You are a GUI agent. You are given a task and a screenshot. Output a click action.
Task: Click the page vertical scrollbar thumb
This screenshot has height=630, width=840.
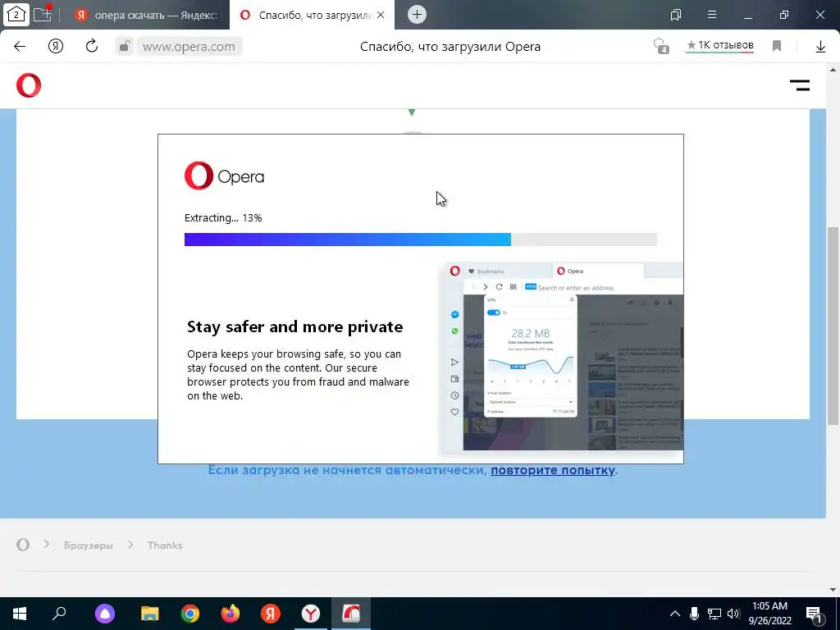(833, 326)
